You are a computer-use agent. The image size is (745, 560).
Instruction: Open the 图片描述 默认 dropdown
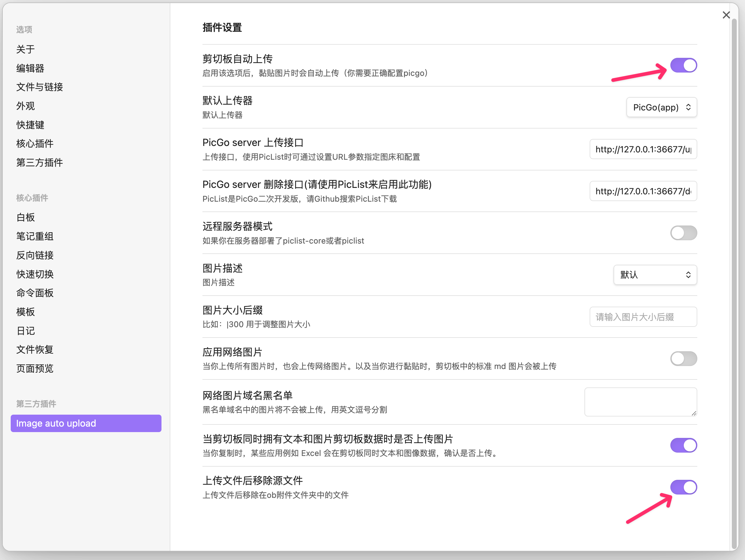tap(655, 274)
